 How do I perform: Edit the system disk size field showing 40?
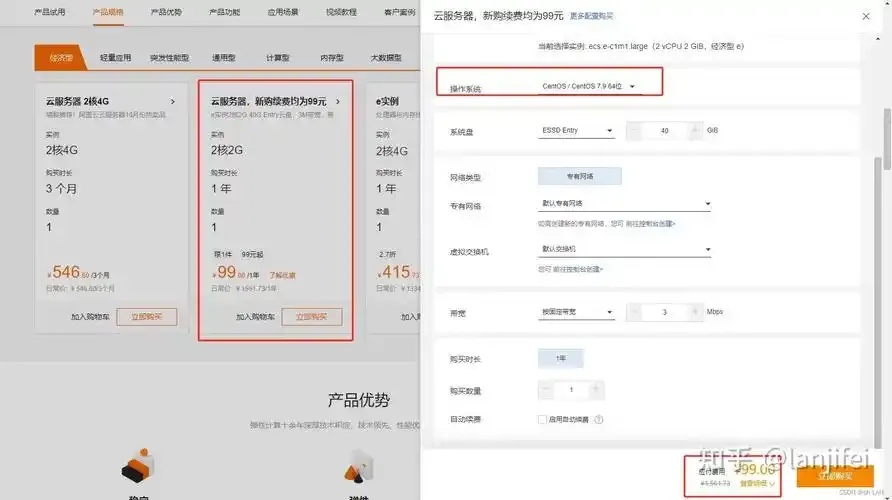tap(664, 131)
